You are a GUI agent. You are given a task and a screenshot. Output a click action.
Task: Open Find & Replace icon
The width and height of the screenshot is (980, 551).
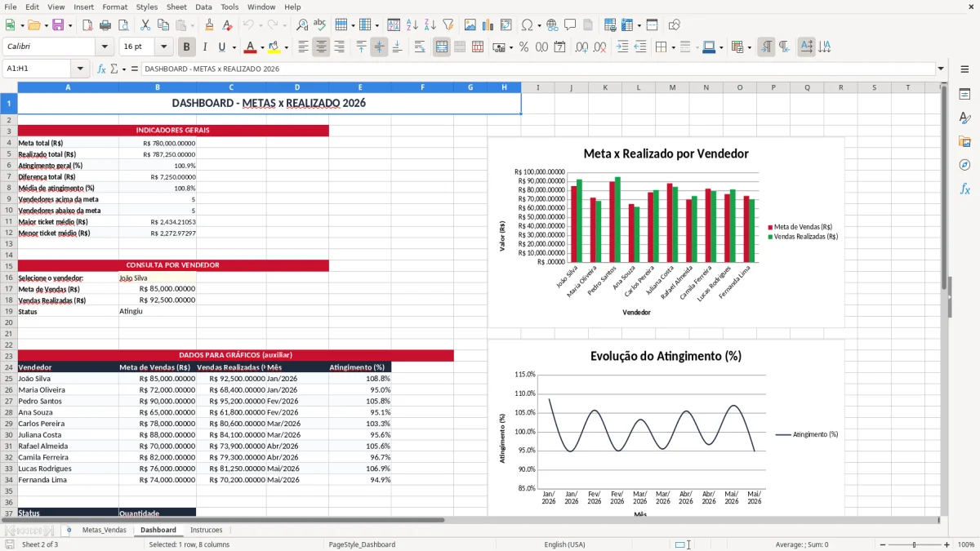[x=302, y=25]
